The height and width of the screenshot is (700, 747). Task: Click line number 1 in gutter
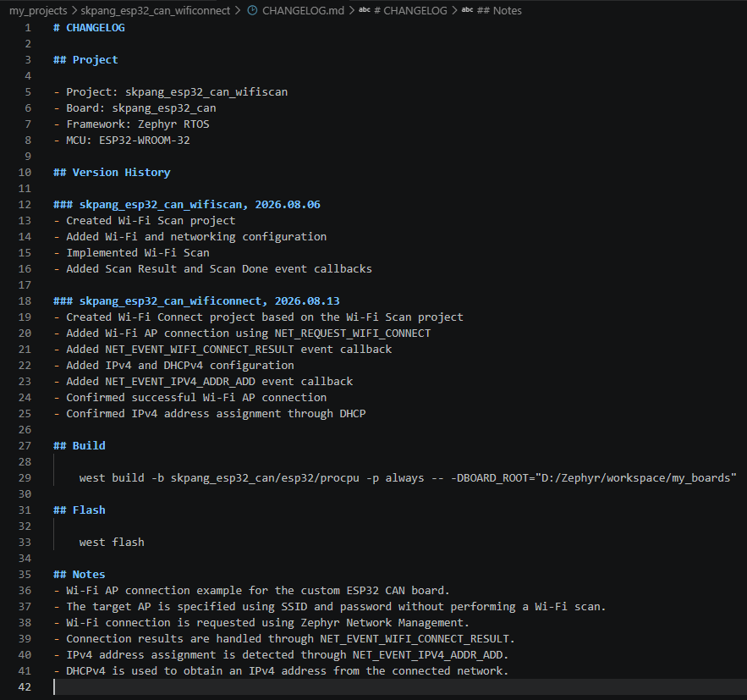tap(28, 28)
